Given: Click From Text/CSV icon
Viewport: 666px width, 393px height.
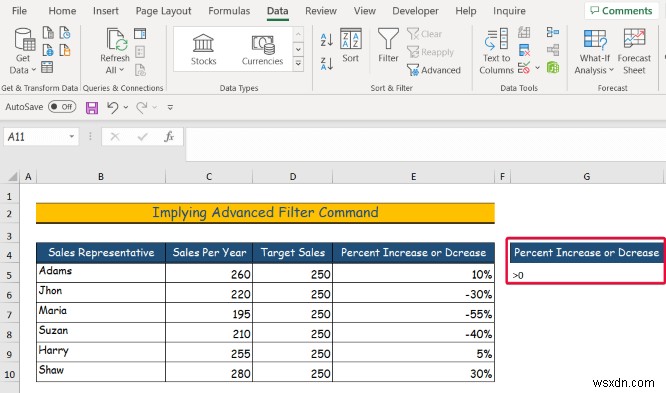Looking at the screenshot, I should click(48, 33).
